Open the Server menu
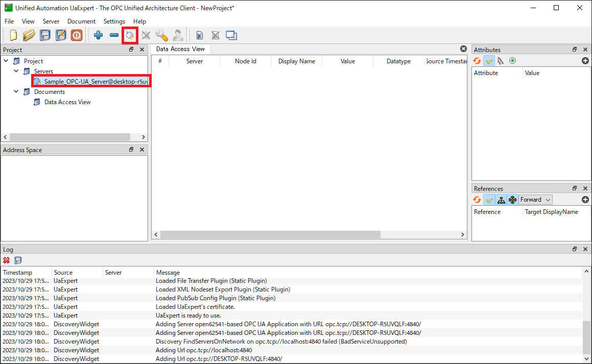The height and width of the screenshot is (364, 592). [x=51, y=21]
